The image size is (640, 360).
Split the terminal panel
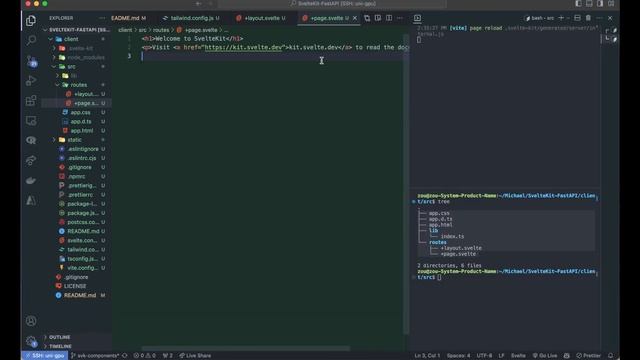577,18
